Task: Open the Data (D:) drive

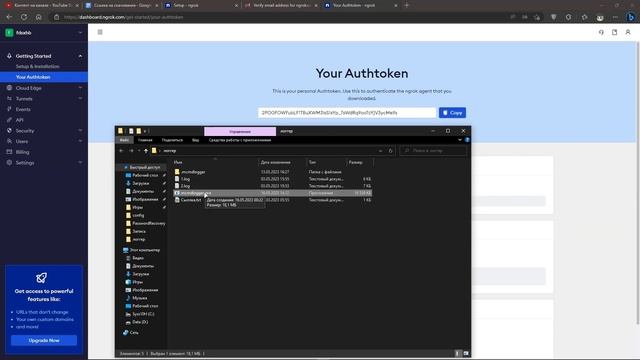Action: [x=140, y=322]
